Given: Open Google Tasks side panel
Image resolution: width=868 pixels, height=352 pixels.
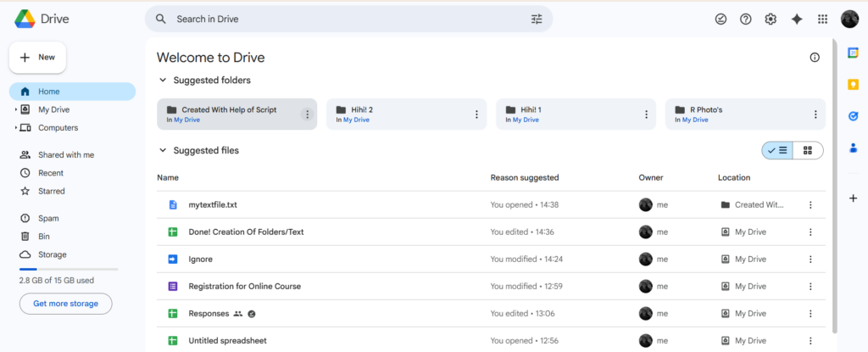Looking at the screenshot, I should [x=853, y=116].
